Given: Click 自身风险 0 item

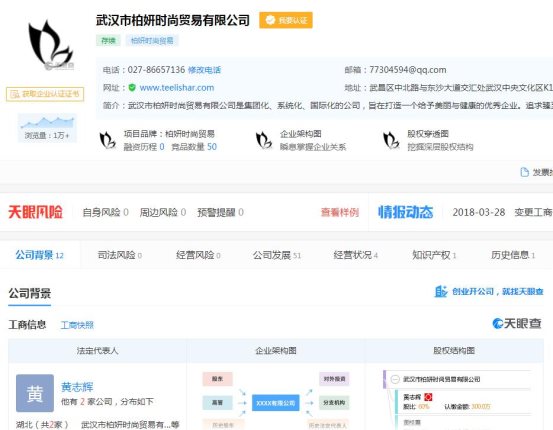Looking at the screenshot, I should 105,212.
